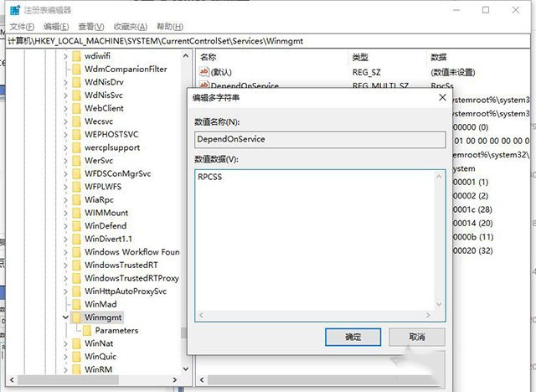The width and height of the screenshot is (536, 392).
Task: Click the WinQuic folder icon
Action: coord(76,357)
